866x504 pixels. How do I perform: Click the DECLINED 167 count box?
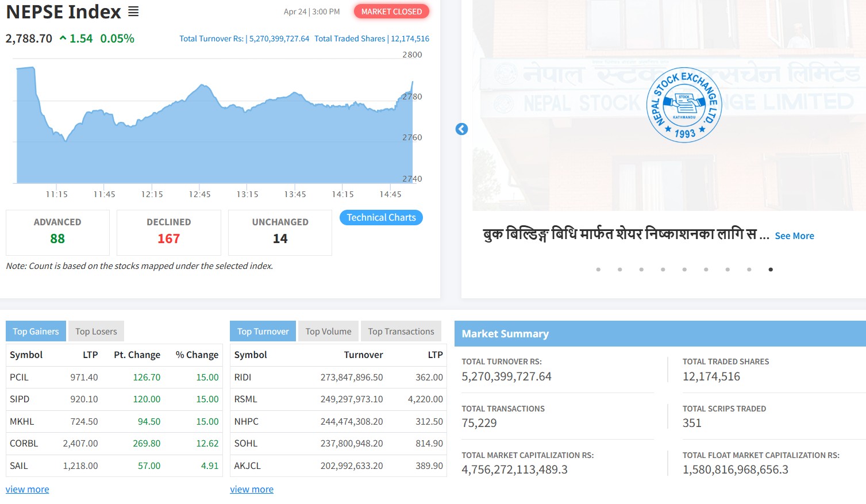169,232
